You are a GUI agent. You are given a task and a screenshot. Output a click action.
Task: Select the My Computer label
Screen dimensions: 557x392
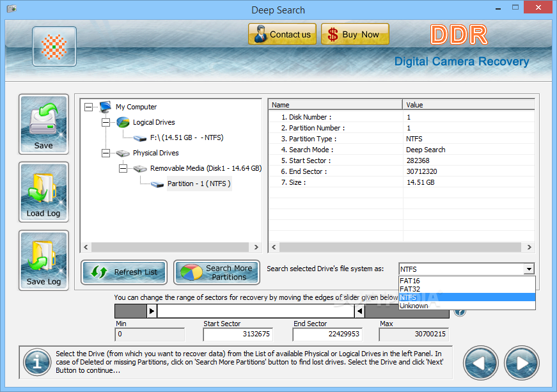pyautogui.click(x=136, y=107)
